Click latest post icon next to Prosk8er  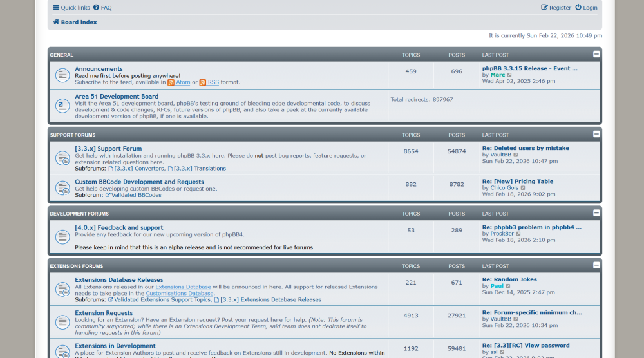pos(518,234)
